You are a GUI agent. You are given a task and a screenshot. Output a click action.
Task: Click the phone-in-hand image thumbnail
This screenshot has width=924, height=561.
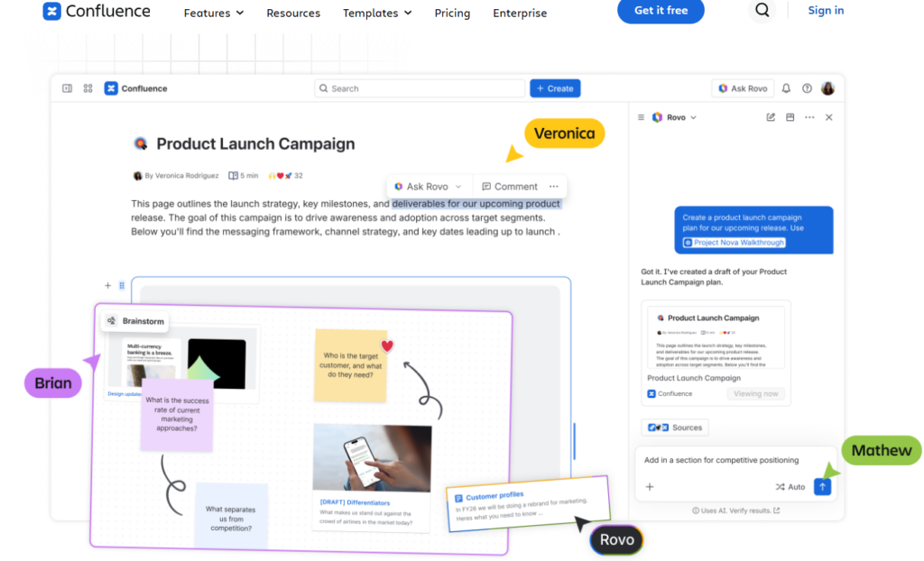pyautogui.click(x=372, y=457)
